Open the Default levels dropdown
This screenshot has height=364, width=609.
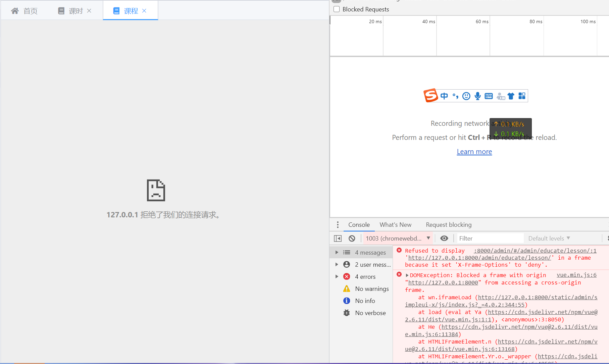click(548, 238)
